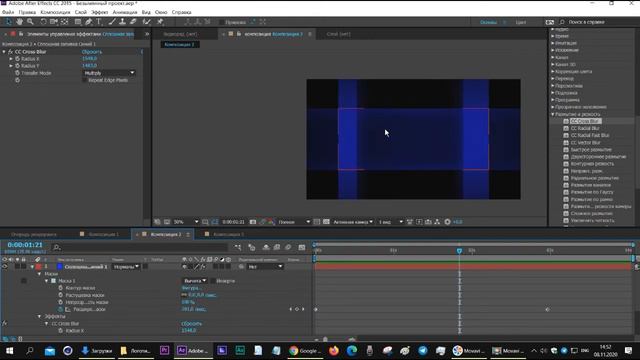Open the Graph Editor icon in timeline
Viewport: 640px width, 360px height.
302,247
